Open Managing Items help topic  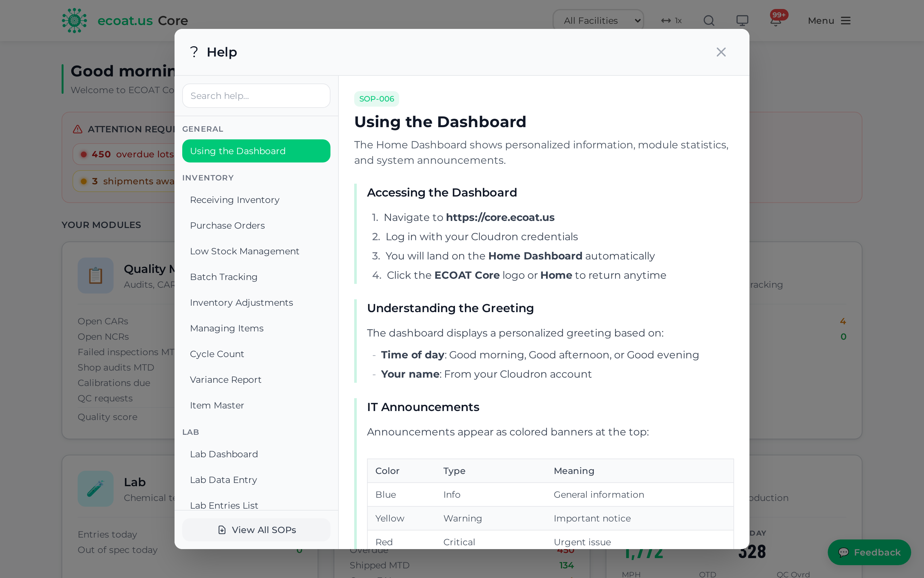pos(256,328)
